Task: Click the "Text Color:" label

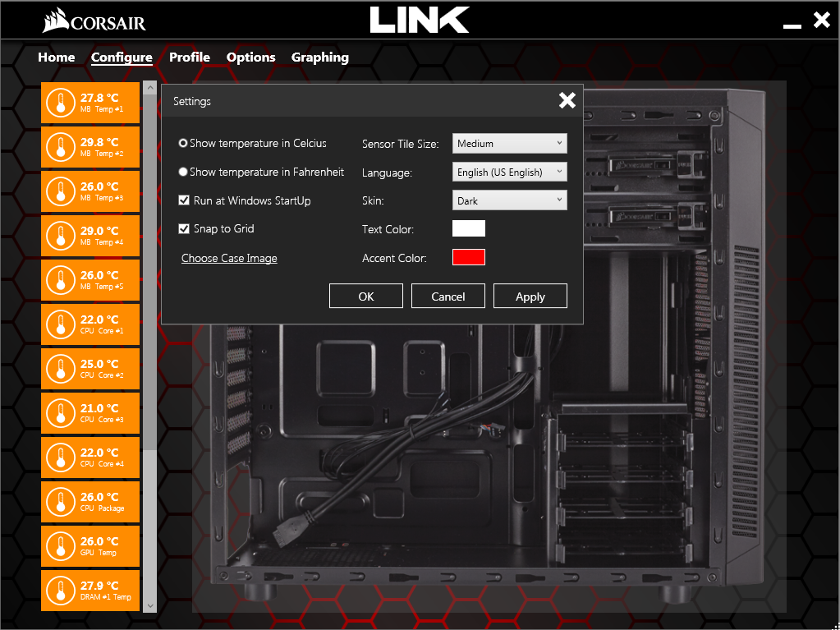Action: click(x=388, y=229)
